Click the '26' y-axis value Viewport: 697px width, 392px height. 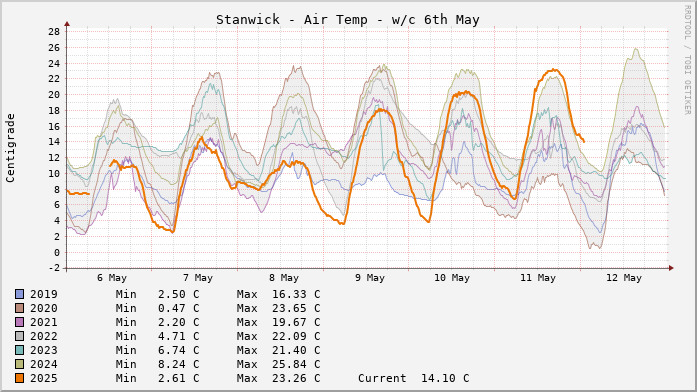[54, 48]
